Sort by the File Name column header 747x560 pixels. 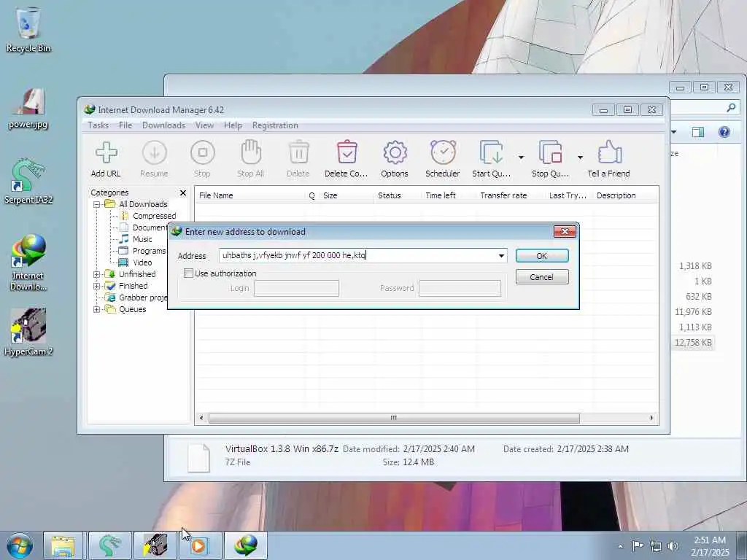point(251,195)
